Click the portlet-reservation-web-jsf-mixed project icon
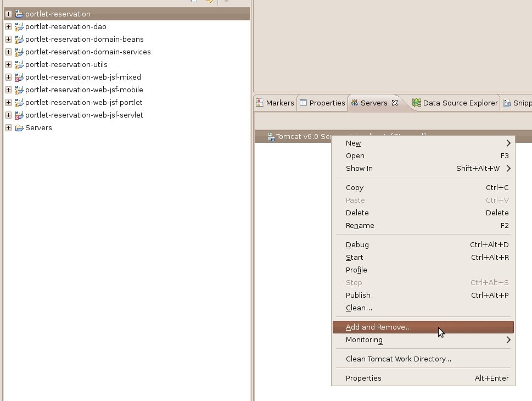This screenshot has height=401, width=532. [x=19, y=77]
